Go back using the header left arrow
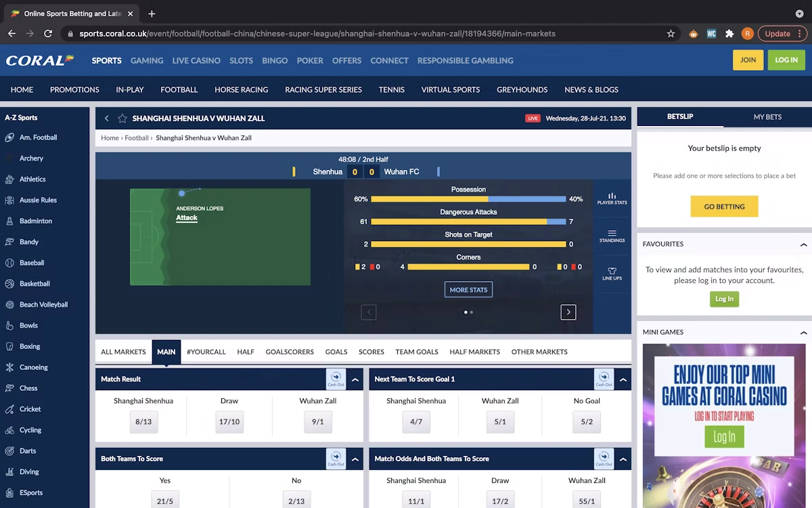This screenshot has width=812, height=508. (106, 119)
